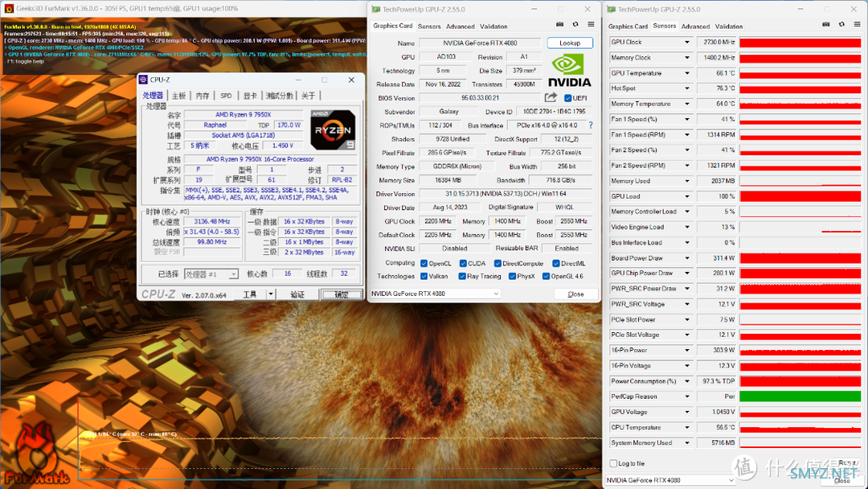Toggle the UEFI checkbox
The image size is (868, 489).
(x=567, y=98)
